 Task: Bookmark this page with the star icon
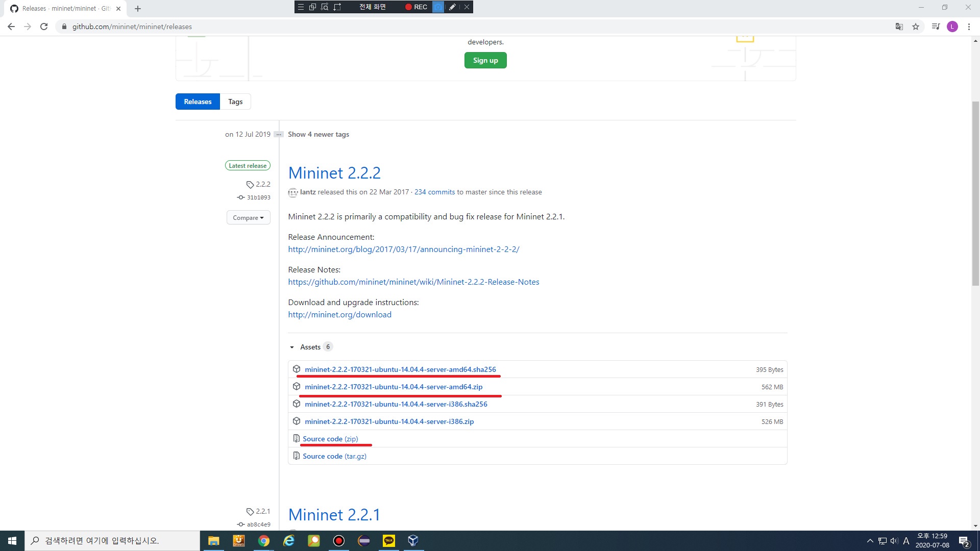coord(916,27)
